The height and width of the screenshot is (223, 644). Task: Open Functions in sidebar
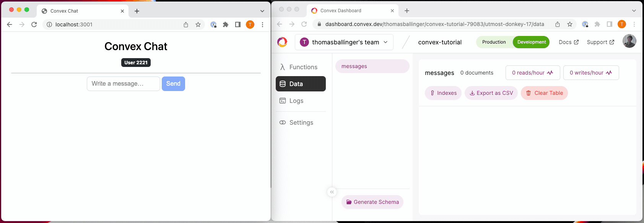coord(301,67)
